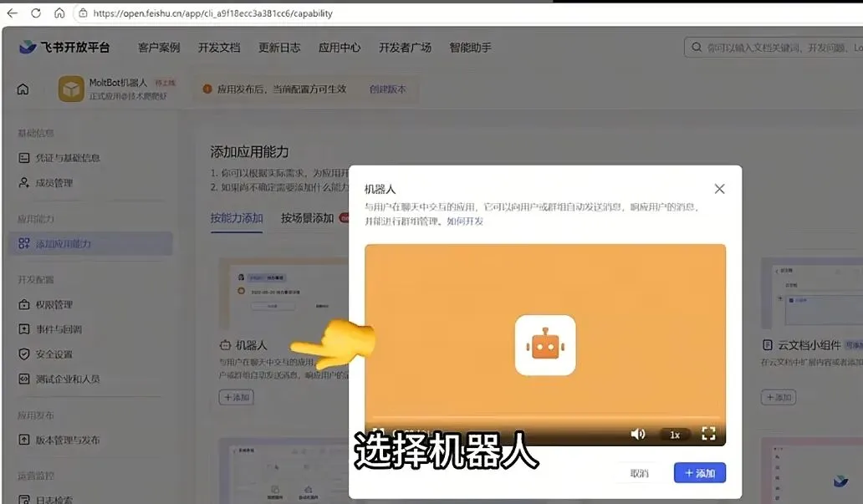The width and height of the screenshot is (863, 504).
Task: Click the search magnifier icon
Action: (x=697, y=48)
